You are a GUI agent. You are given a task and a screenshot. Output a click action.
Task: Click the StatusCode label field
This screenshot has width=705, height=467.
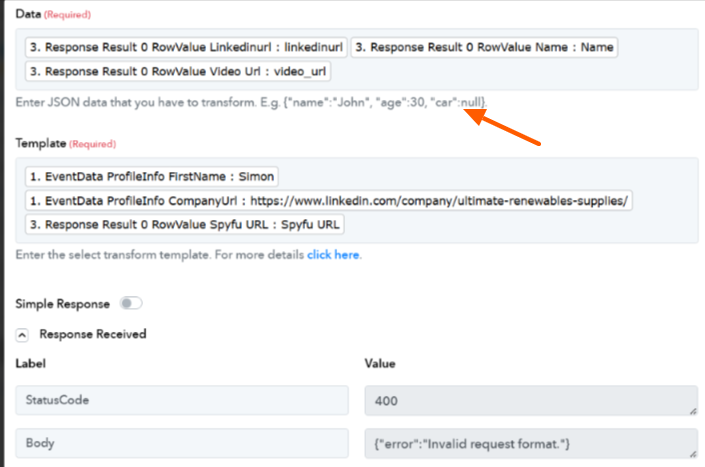coord(182,400)
